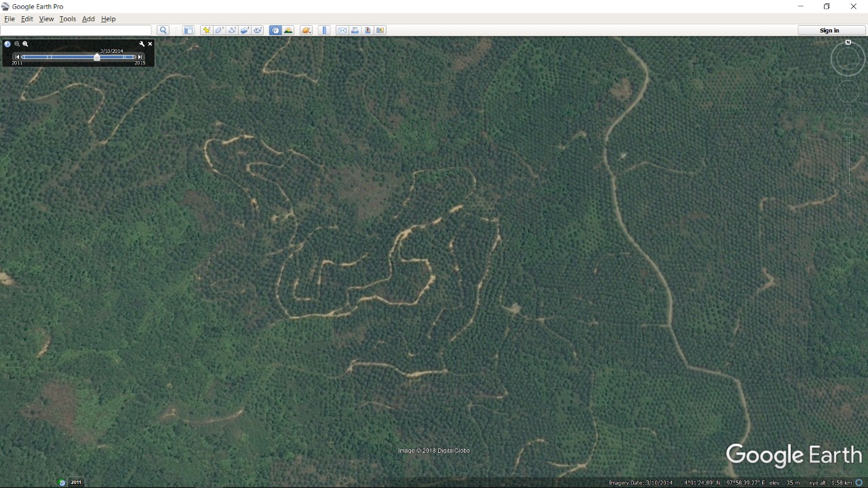Image resolution: width=868 pixels, height=488 pixels.
Task: Step to next imagery date
Action: 140,57
